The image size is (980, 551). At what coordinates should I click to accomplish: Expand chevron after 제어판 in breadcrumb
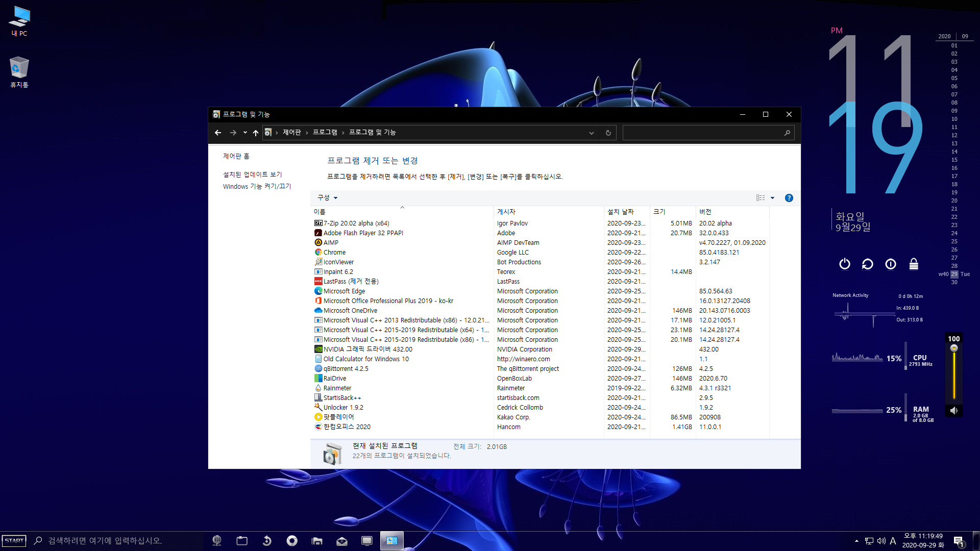tap(307, 133)
